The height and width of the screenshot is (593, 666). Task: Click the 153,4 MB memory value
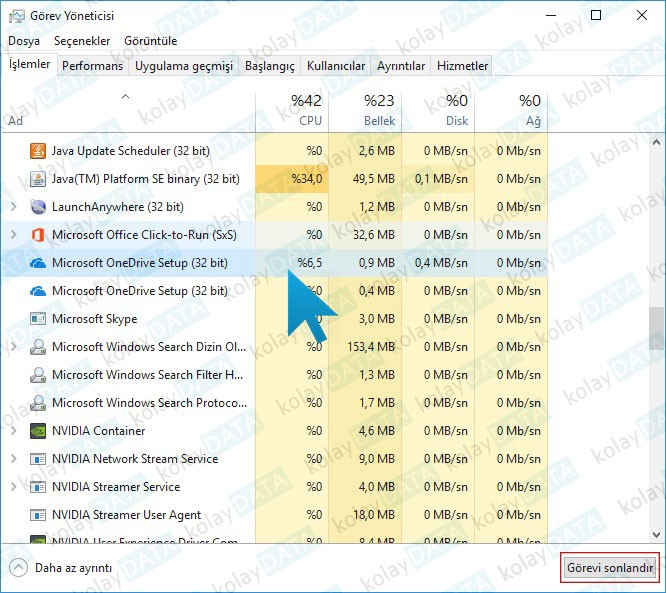tap(371, 347)
